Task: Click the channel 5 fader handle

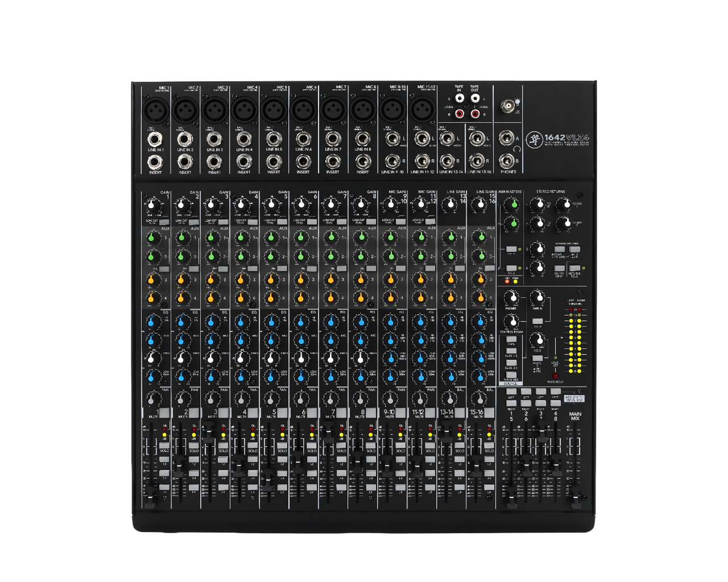Action: (268, 479)
